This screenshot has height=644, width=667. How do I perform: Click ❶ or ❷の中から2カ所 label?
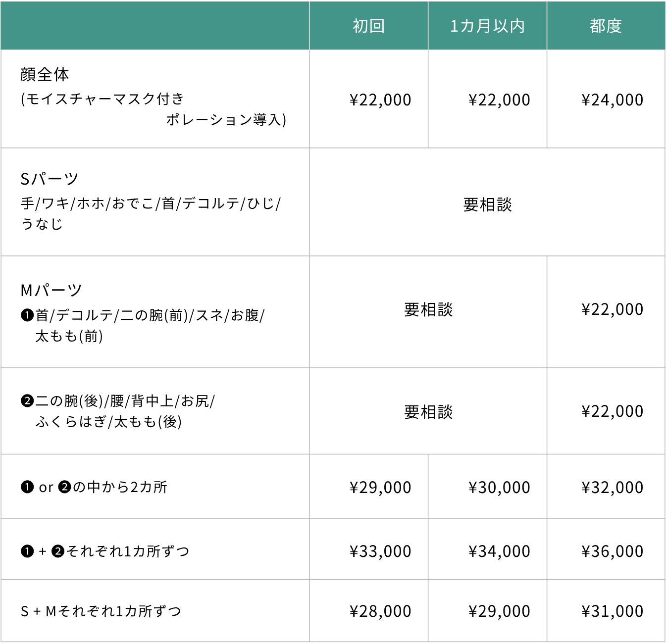[x=94, y=487]
